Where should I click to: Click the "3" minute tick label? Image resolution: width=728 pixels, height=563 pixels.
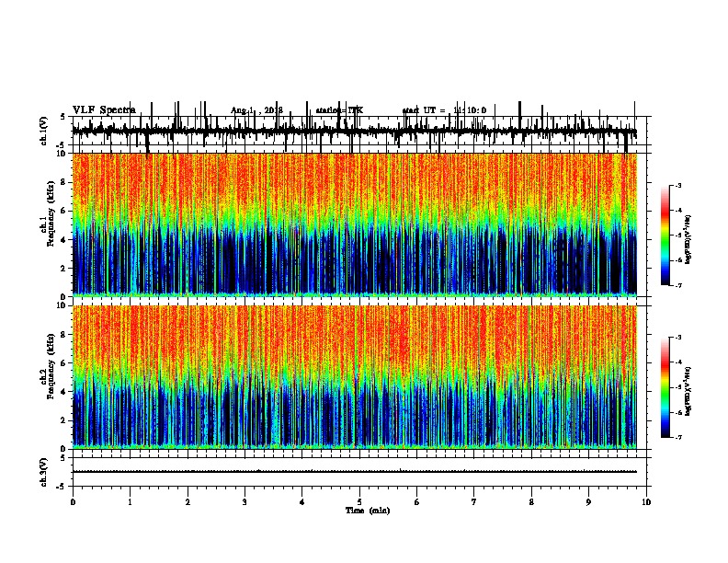point(245,502)
